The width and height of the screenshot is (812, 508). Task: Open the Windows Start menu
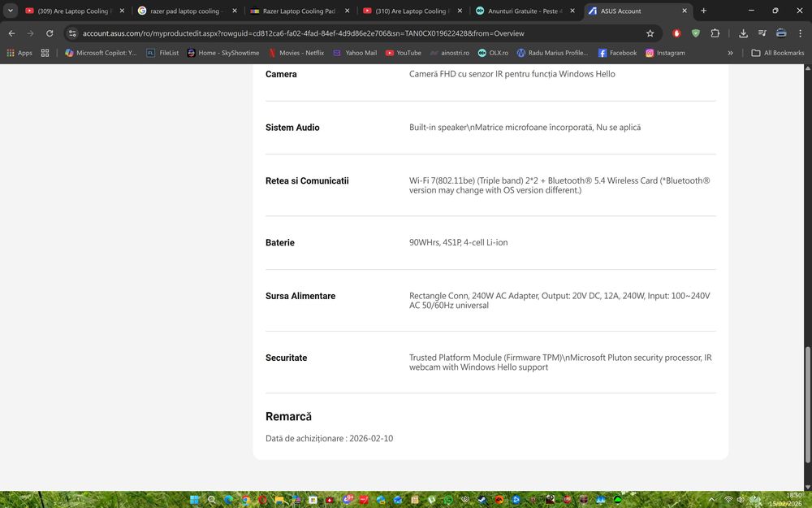click(x=194, y=500)
